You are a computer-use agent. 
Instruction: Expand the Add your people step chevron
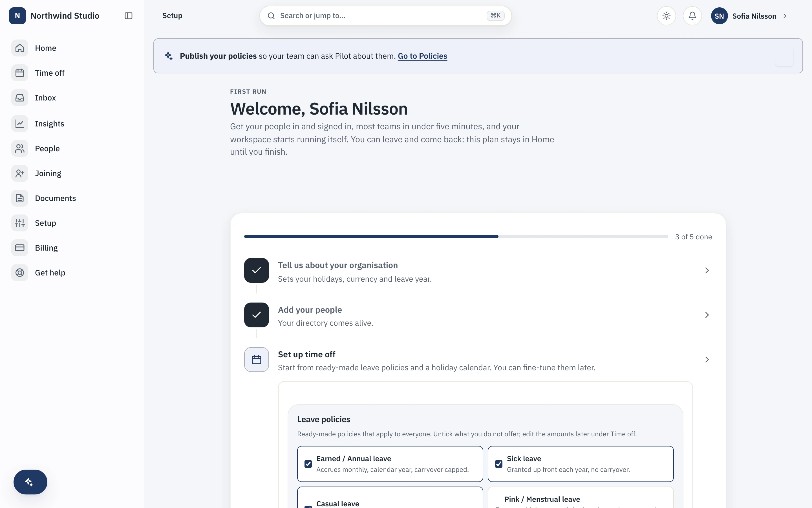pyautogui.click(x=707, y=315)
